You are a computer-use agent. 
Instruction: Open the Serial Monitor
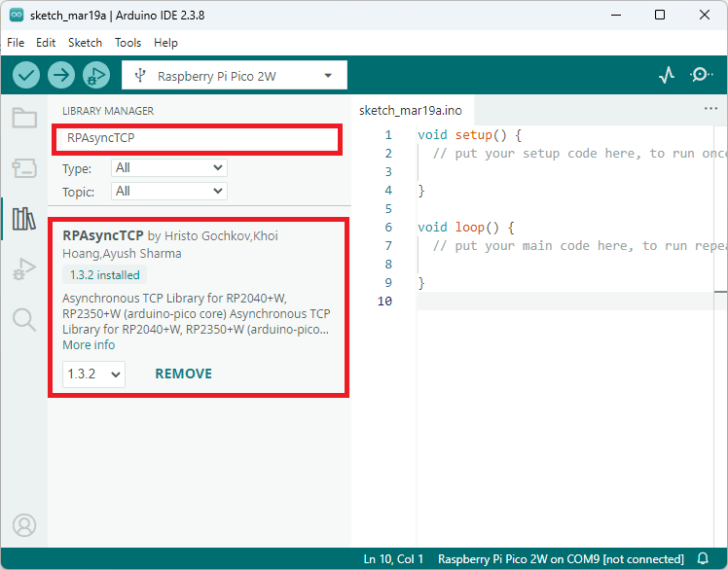(x=701, y=75)
